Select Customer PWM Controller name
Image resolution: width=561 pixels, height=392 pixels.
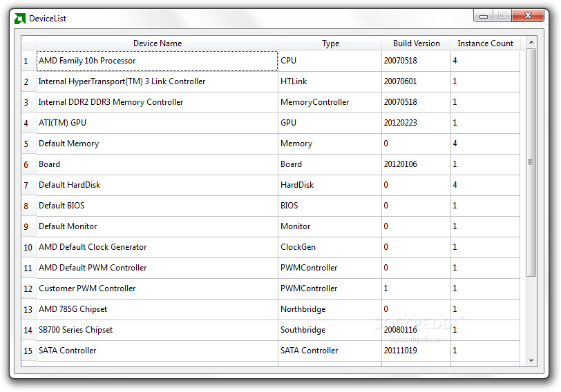[x=157, y=288]
